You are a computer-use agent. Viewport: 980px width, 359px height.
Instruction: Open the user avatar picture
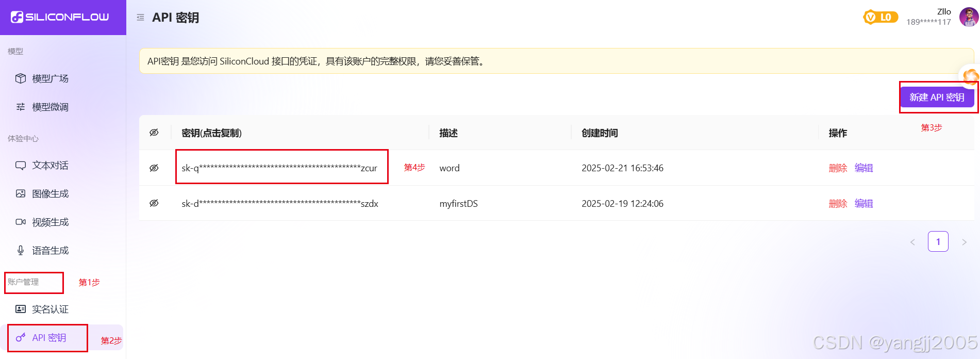(x=969, y=17)
